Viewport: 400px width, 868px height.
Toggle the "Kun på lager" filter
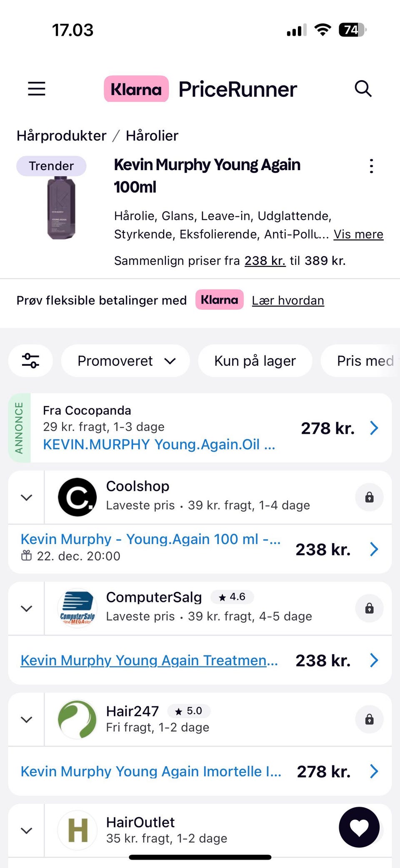pyautogui.click(x=255, y=361)
